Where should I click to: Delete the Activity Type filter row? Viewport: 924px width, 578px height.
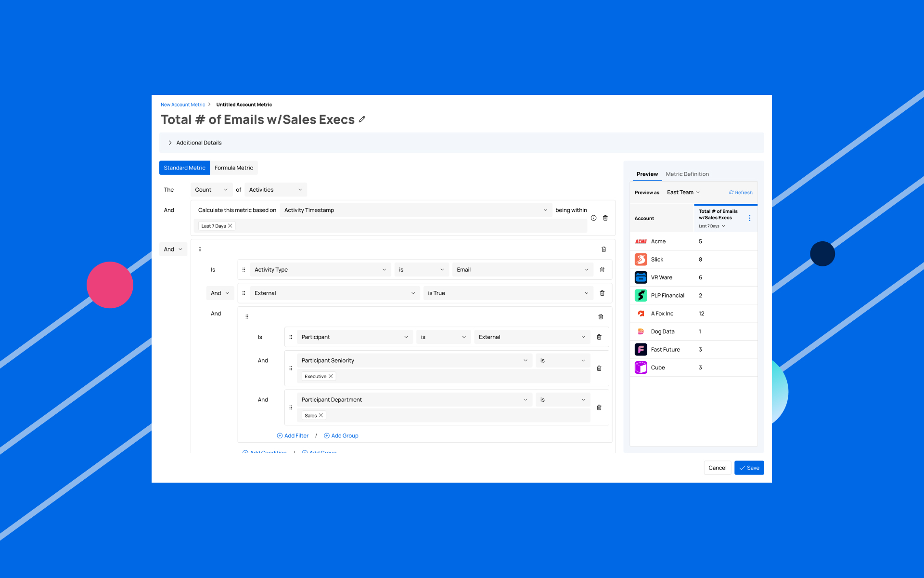(602, 270)
